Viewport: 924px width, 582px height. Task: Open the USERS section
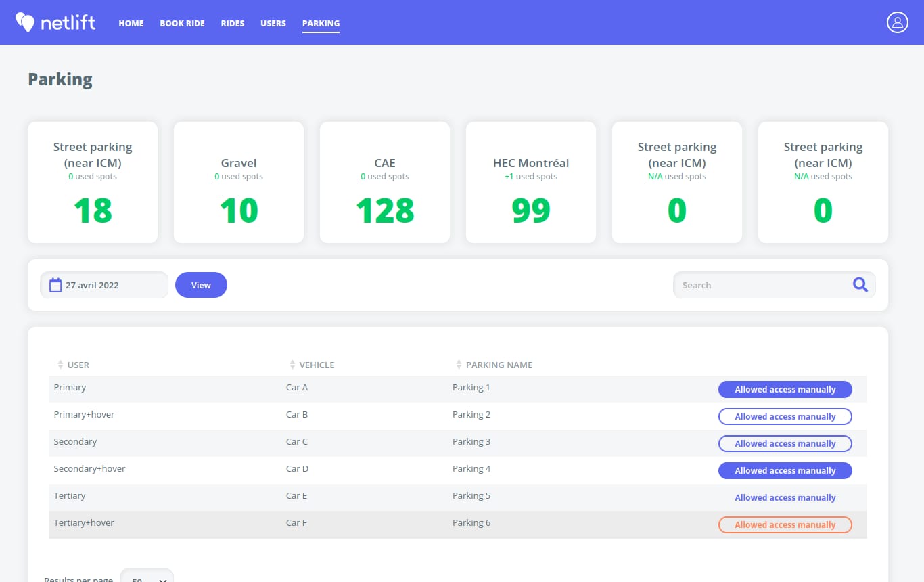click(273, 23)
